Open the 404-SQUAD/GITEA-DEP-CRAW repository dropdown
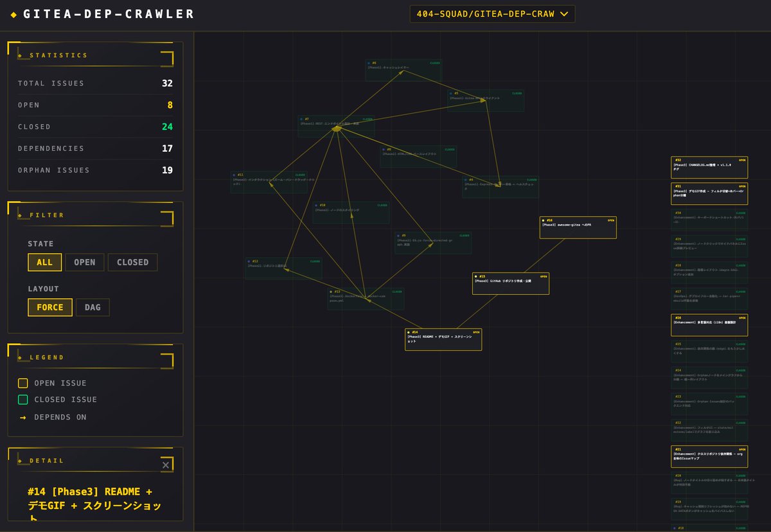 point(492,14)
